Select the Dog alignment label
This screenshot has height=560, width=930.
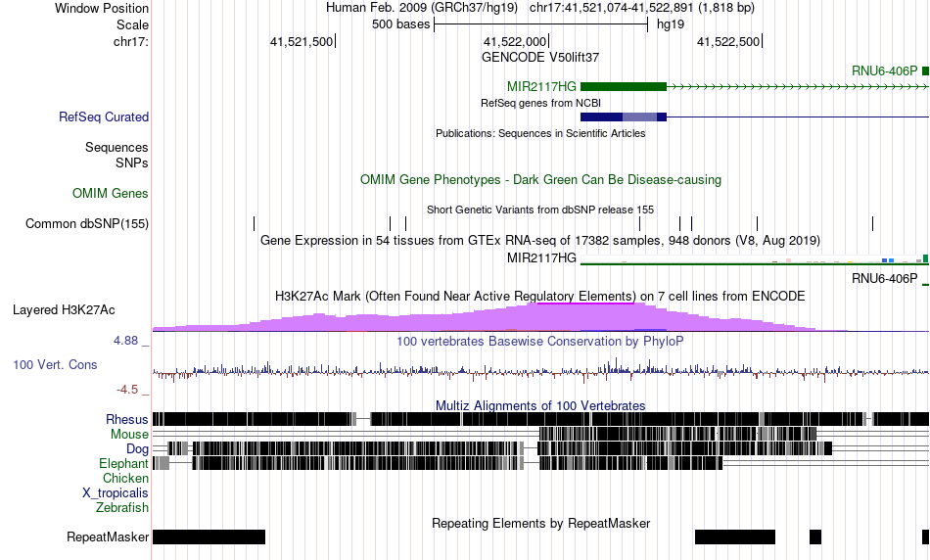point(137,449)
